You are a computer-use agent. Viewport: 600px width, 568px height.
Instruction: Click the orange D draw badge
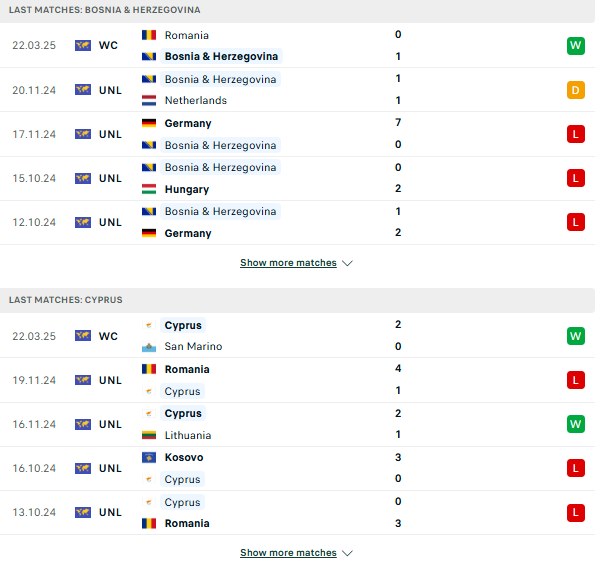(x=576, y=90)
